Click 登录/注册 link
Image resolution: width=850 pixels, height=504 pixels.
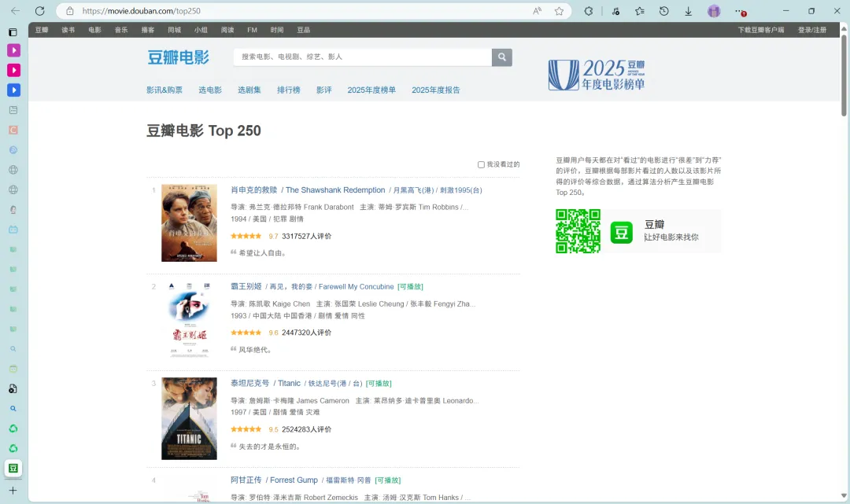[812, 30]
